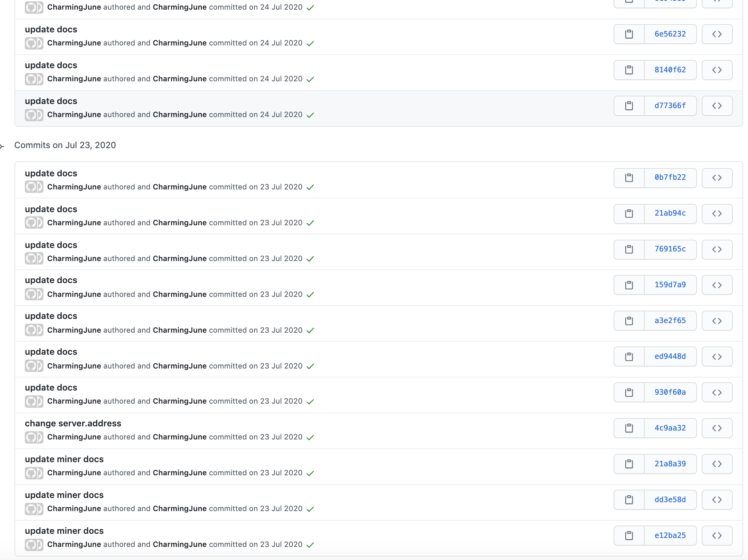
Task: Browse repository at commit 8140f62
Action: (x=717, y=70)
